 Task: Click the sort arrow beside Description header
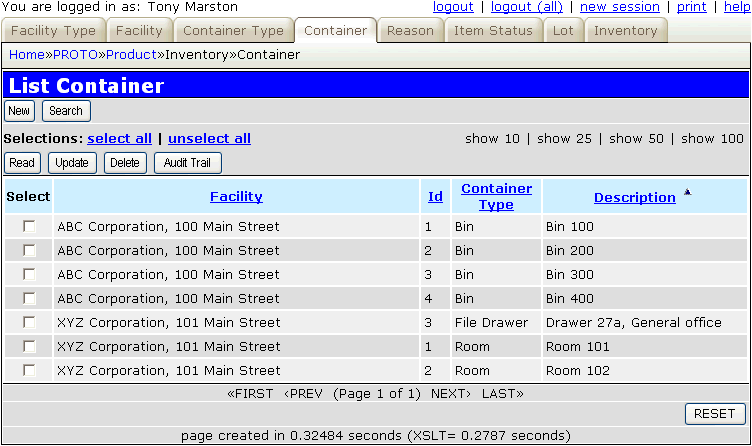click(x=687, y=192)
